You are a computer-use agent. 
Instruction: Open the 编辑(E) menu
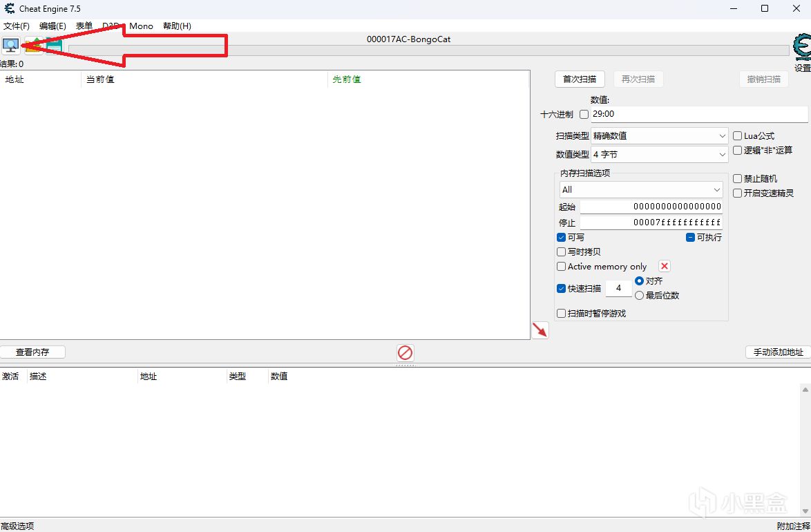point(53,26)
